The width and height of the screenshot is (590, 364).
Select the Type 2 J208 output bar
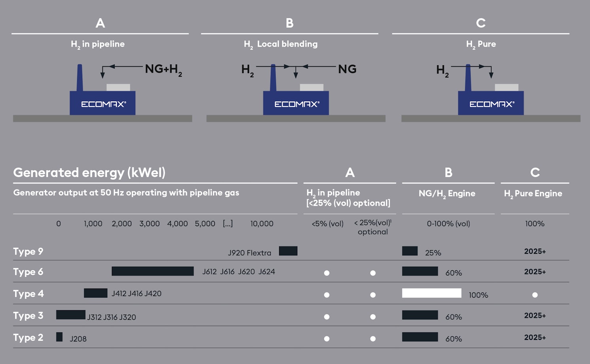[59, 337]
